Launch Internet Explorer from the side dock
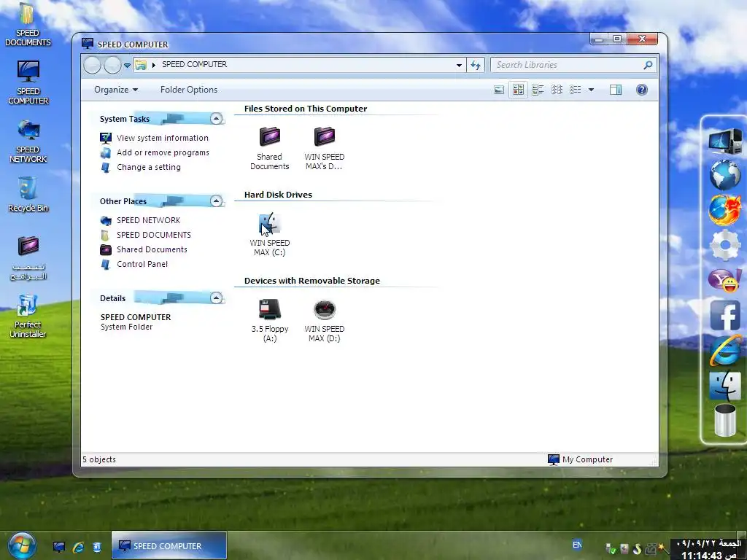The height and width of the screenshot is (560, 747). click(x=725, y=351)
